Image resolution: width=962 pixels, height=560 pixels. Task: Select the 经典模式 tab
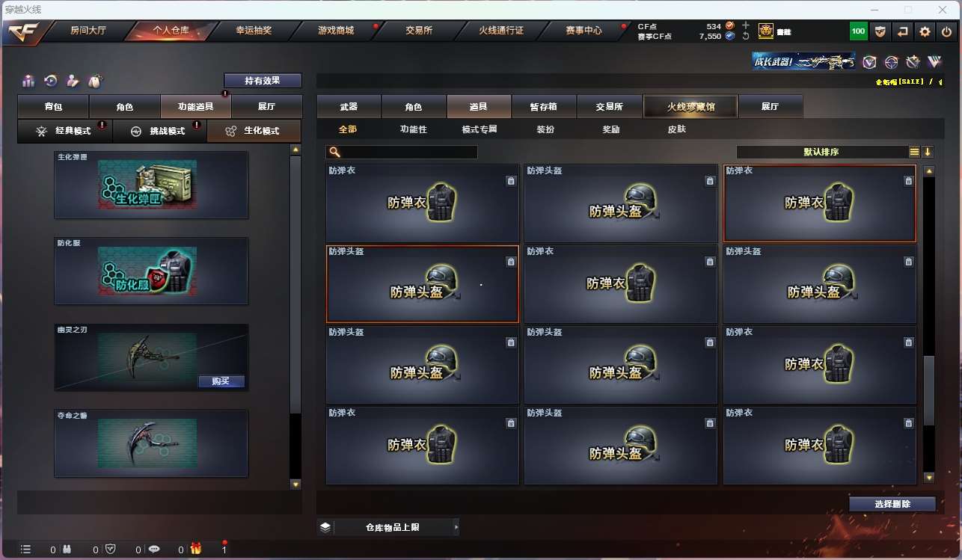click(65, 131)
